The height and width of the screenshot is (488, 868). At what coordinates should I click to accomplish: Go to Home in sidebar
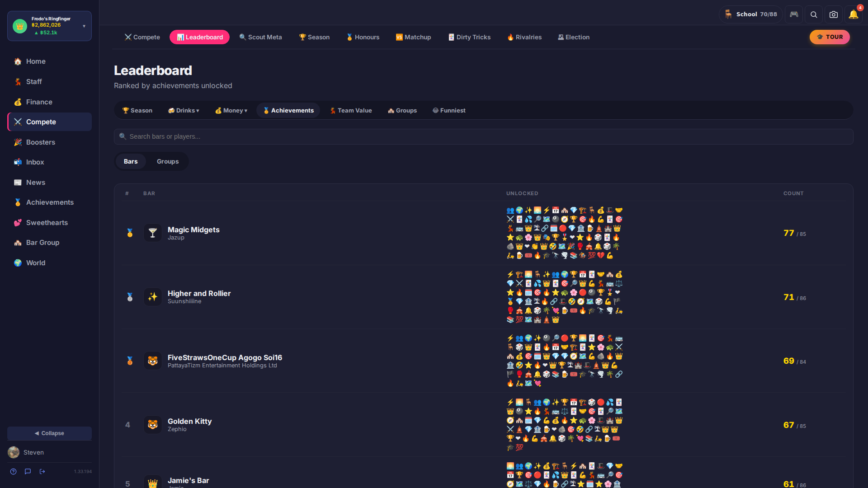click(x=49, y=61)
